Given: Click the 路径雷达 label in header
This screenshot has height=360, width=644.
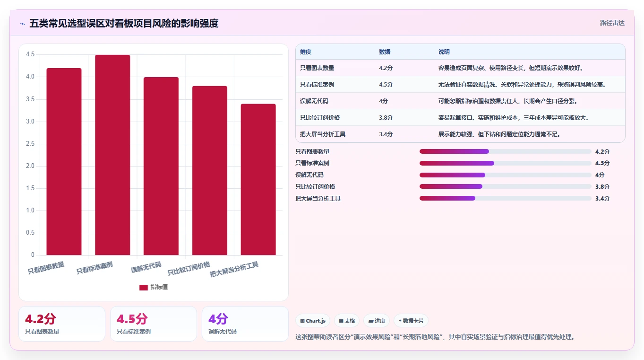Looking at the screenshot, I should [612, 23].
